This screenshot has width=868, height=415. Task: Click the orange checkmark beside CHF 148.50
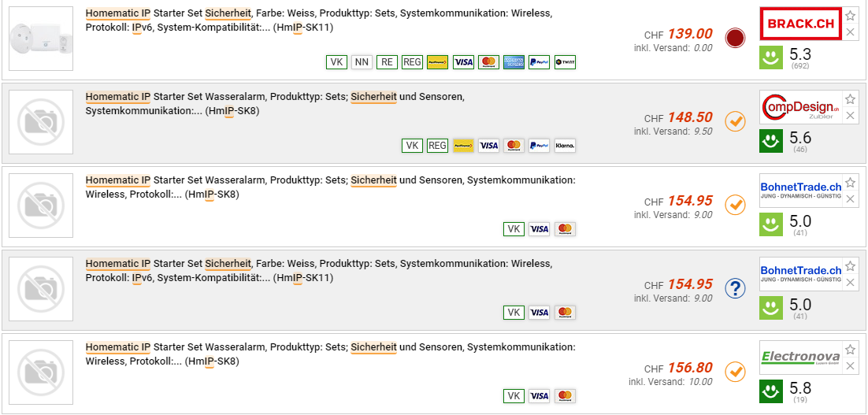(x=735, y=121)
